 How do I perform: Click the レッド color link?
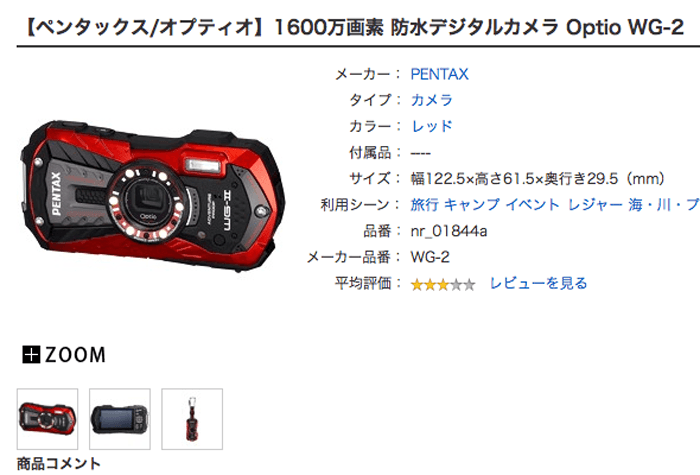432,126
